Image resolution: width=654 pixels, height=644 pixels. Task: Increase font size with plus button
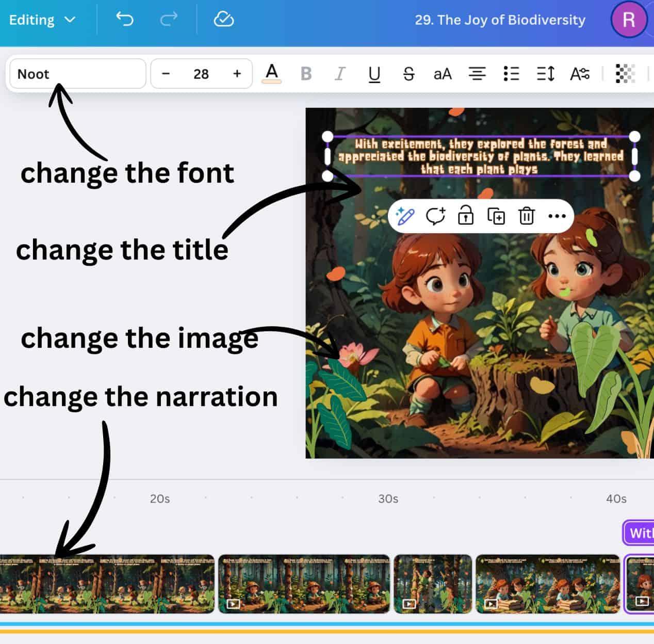[237, 74]
